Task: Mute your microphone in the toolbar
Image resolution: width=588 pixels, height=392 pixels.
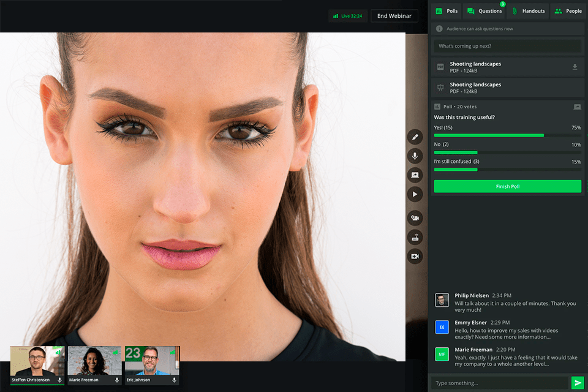Action: coord(415,156)
